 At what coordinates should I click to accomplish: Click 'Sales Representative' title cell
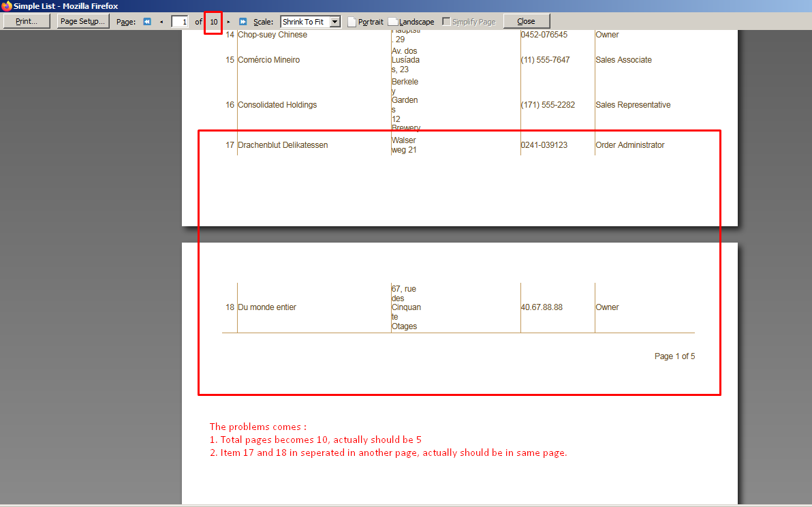[633, 105]
